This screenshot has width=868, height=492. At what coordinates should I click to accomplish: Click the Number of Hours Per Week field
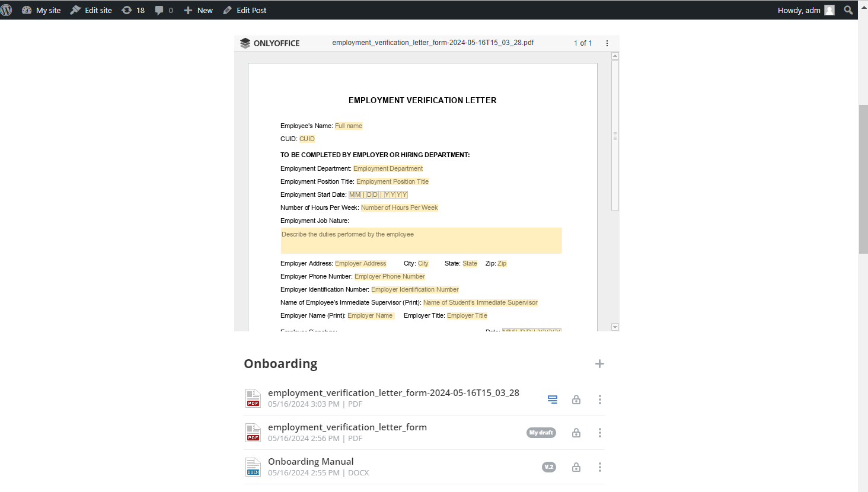point(400,207)
